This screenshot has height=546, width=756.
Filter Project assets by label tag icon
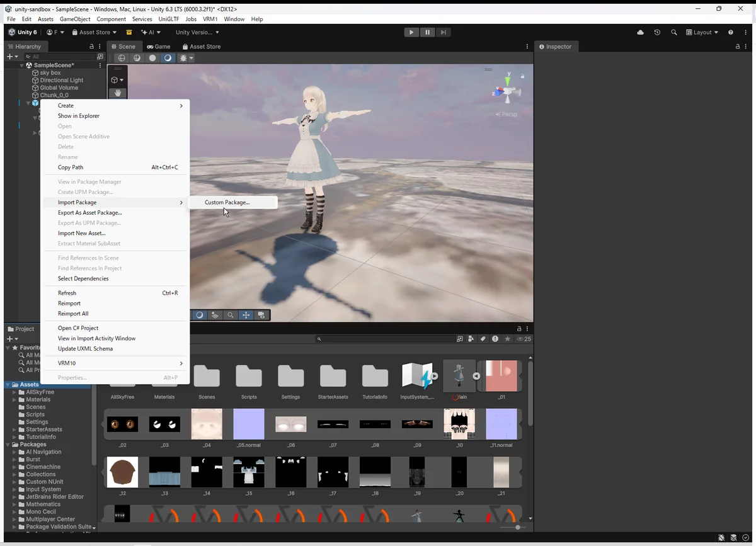click(x=483, y=339)
